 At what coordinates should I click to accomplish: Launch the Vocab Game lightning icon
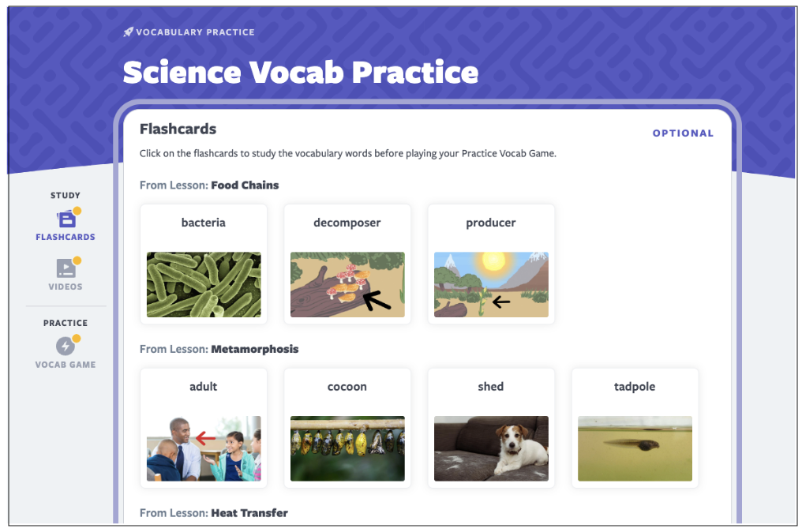pyautogui.click(x=66, y=346)
